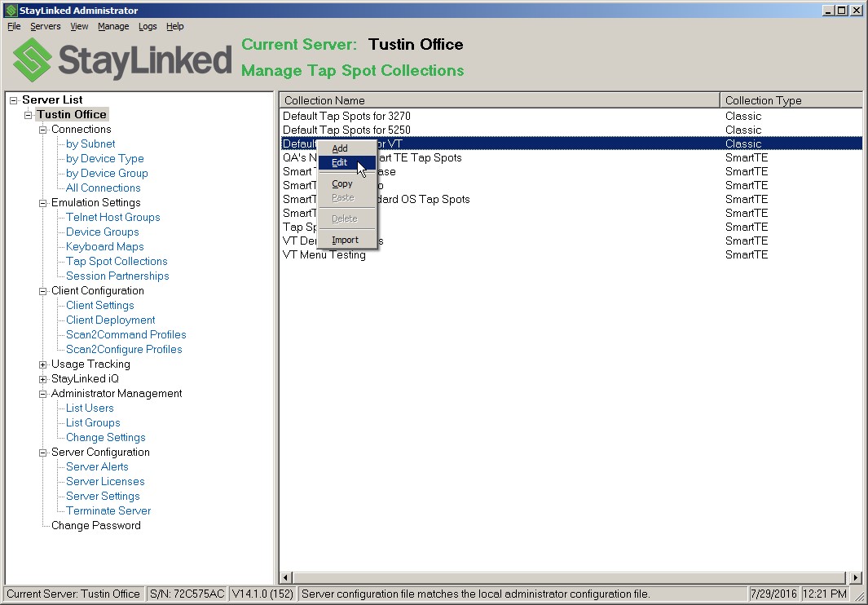Collapse the Tustin Office server node
The image size is (868, 605).
click(x=28, y=115)
